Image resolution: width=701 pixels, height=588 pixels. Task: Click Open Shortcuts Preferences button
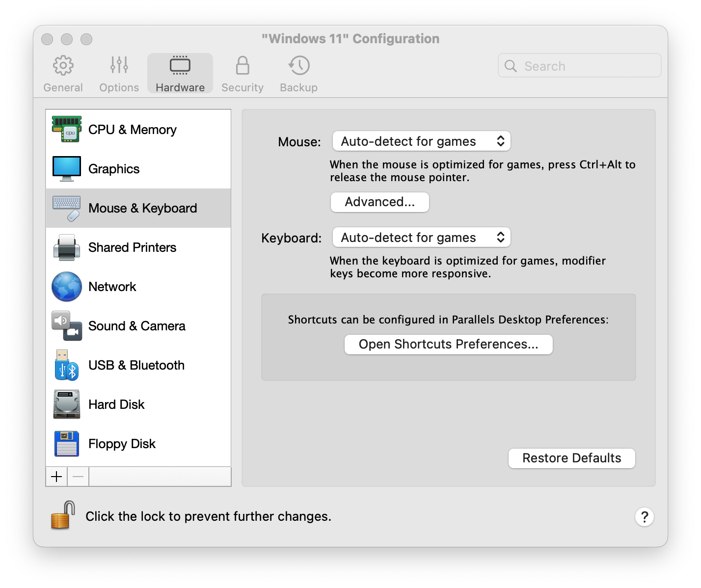448,345
